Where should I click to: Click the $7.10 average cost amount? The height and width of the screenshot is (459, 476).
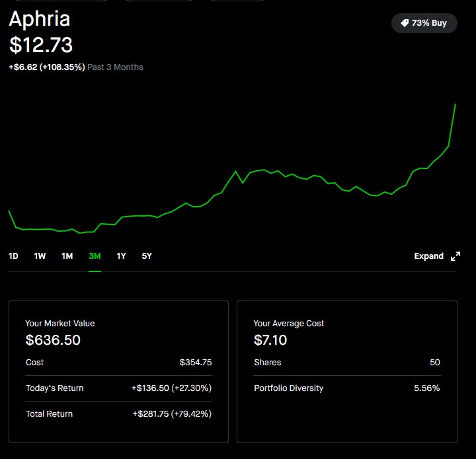[x=270, y=340]
